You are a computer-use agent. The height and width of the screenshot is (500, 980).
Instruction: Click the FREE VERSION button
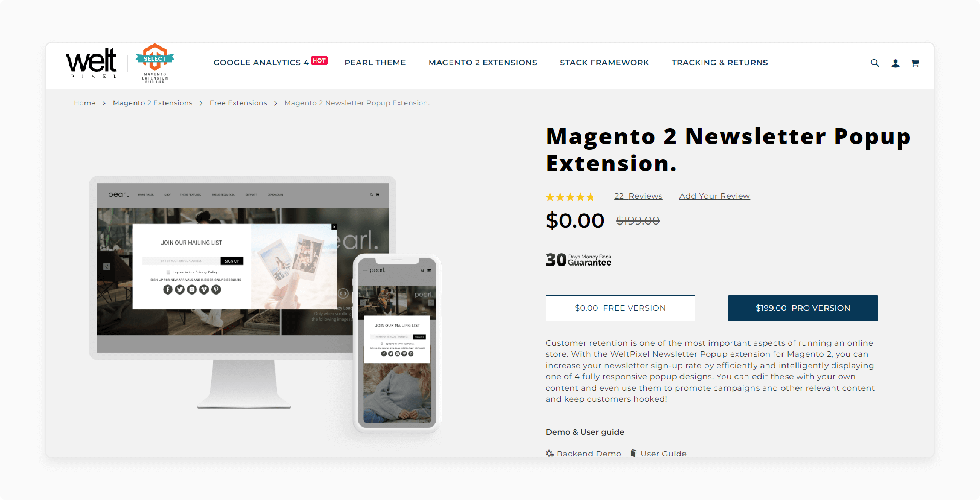[x=620, y=308]
